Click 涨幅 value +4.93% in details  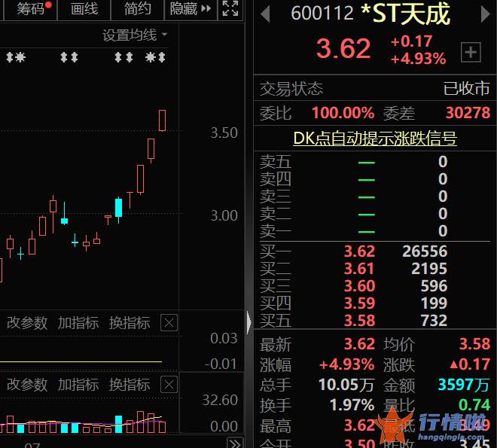(346, 364)
